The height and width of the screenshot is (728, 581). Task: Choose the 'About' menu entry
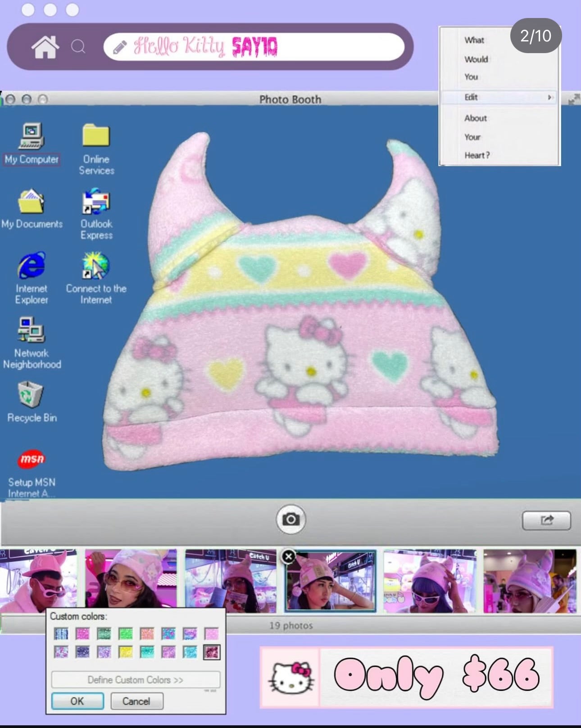476,118
